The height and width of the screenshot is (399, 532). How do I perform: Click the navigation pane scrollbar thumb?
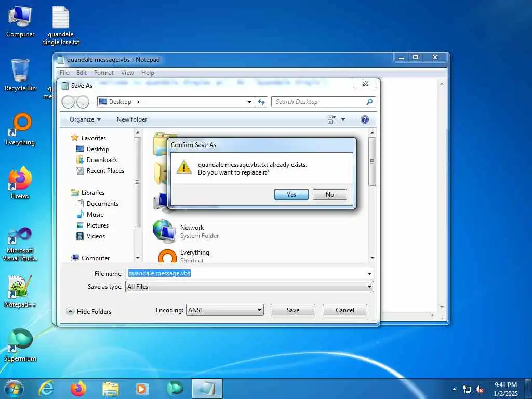137,182
